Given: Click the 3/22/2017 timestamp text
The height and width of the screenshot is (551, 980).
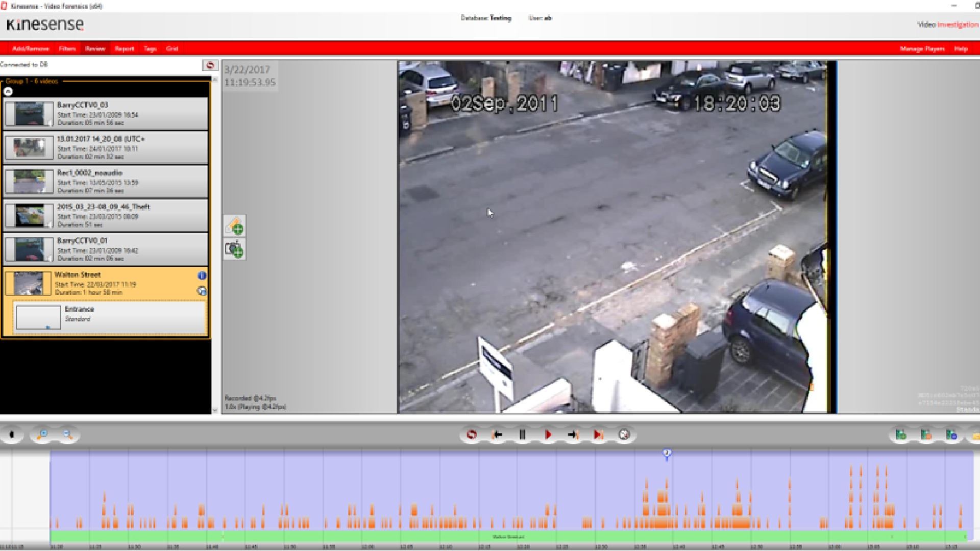Looking at the screenshot, I should click(x=247, y=70).
